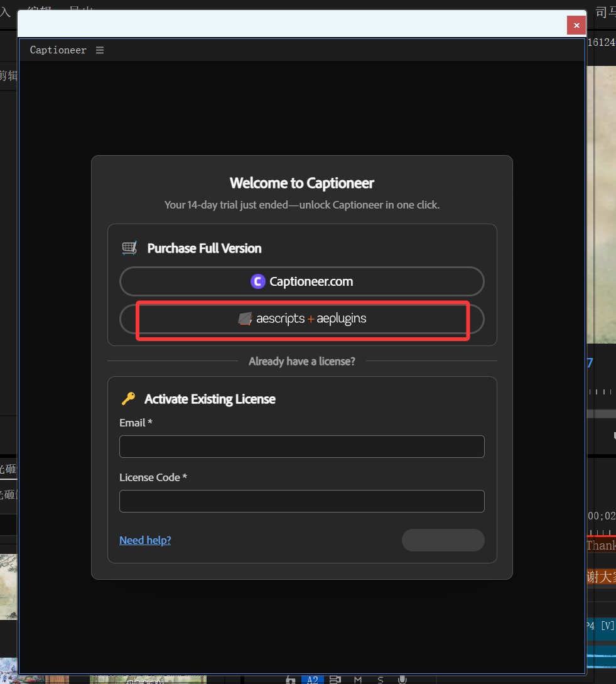
Task: Click the voice-over microphone icon on the audio track
Action: point(402,680)
